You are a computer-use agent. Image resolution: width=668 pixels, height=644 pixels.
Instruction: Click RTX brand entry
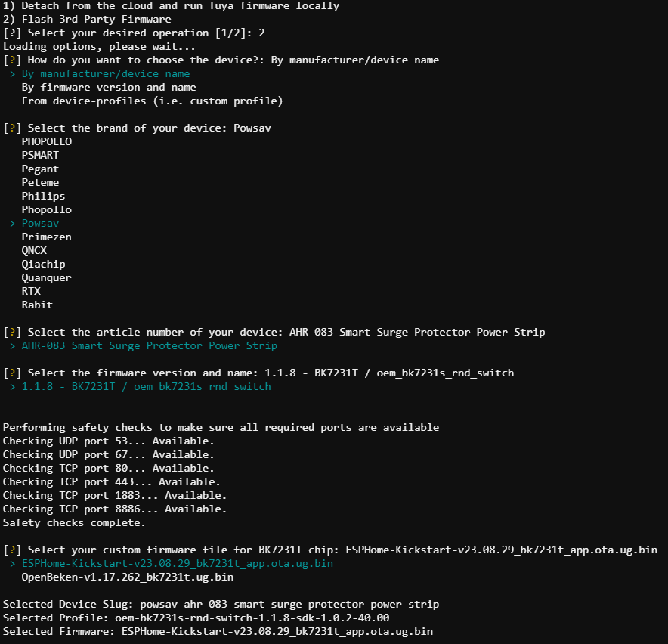31,291
